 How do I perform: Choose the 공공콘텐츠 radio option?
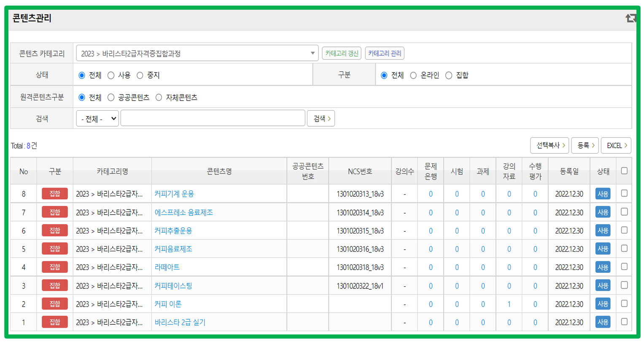pyautogui.click(x=111, y=98)
